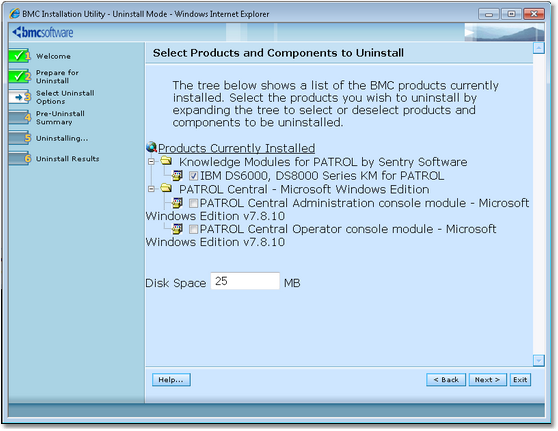Click the scrollbar down arrow
558x431 pixels.
click(x=539, y=361)
